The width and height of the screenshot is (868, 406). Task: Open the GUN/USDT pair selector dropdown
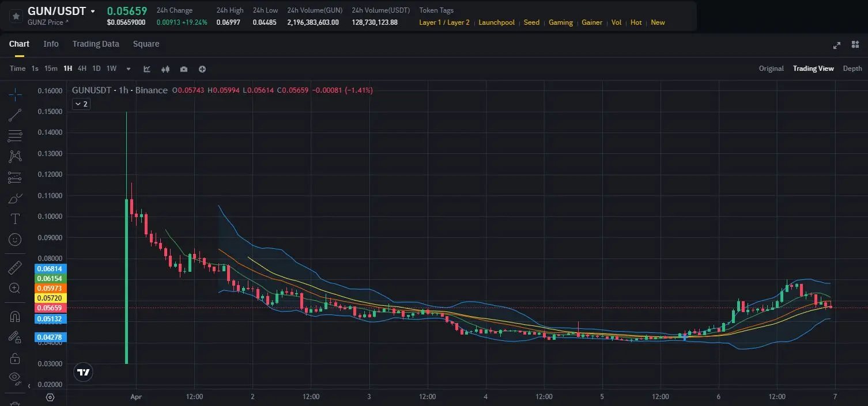point(93,12)
